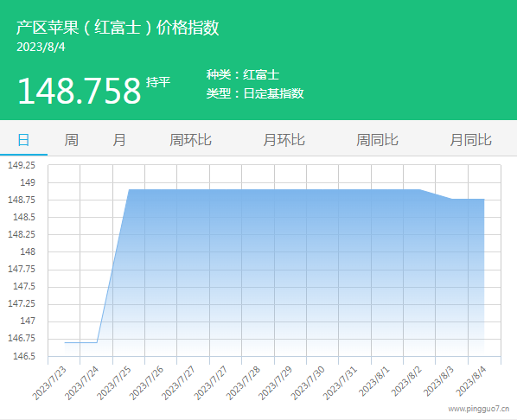
Task: Click the 148.5 y-axis label
Action: (x=24, y=217)
